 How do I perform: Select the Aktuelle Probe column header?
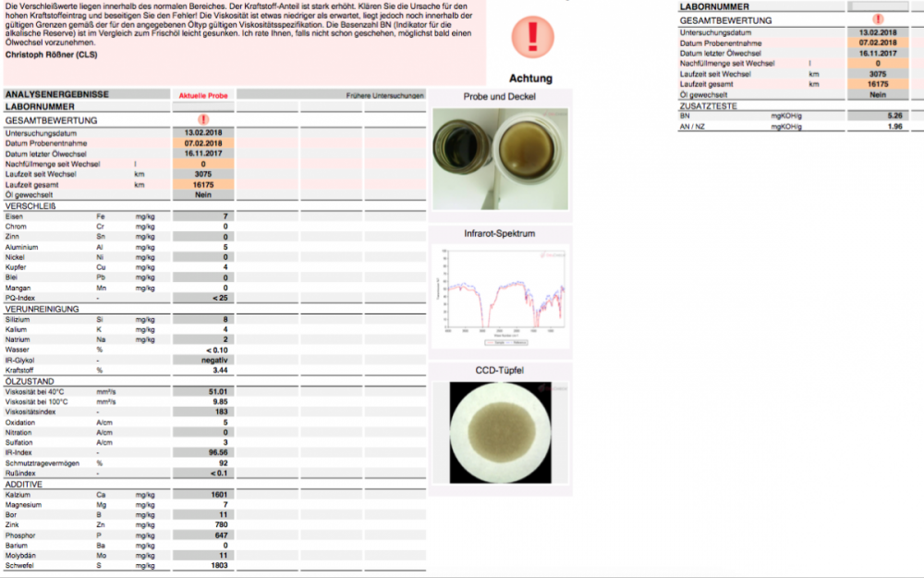click(203, 95)
